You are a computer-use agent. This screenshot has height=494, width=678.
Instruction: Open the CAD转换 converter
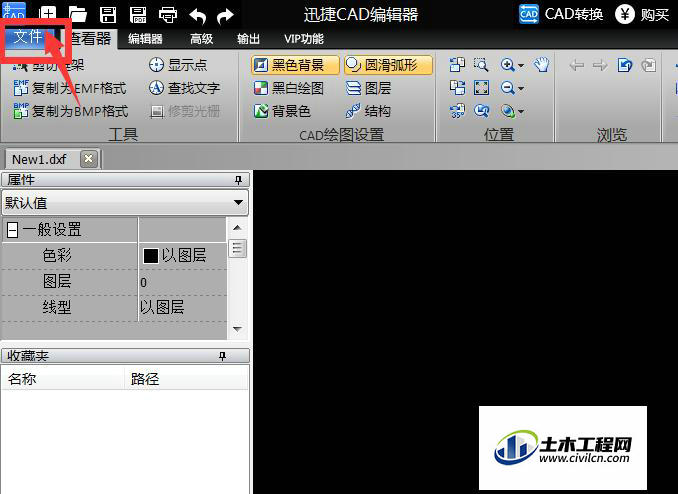tap(561, 14)
